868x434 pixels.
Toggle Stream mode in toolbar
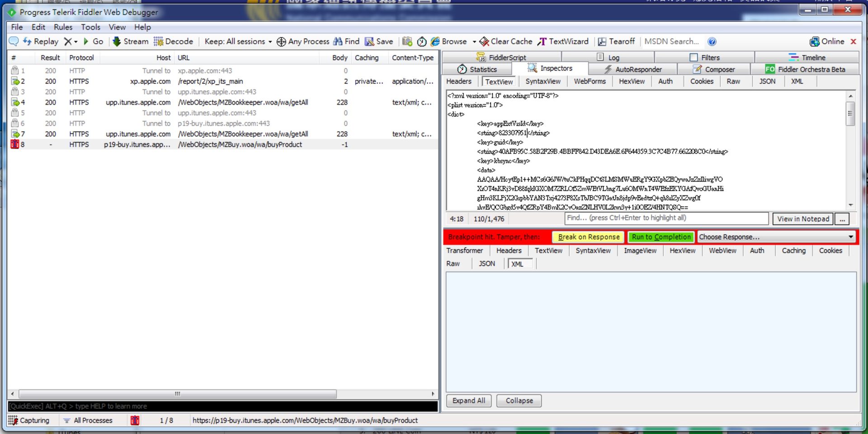130,42
